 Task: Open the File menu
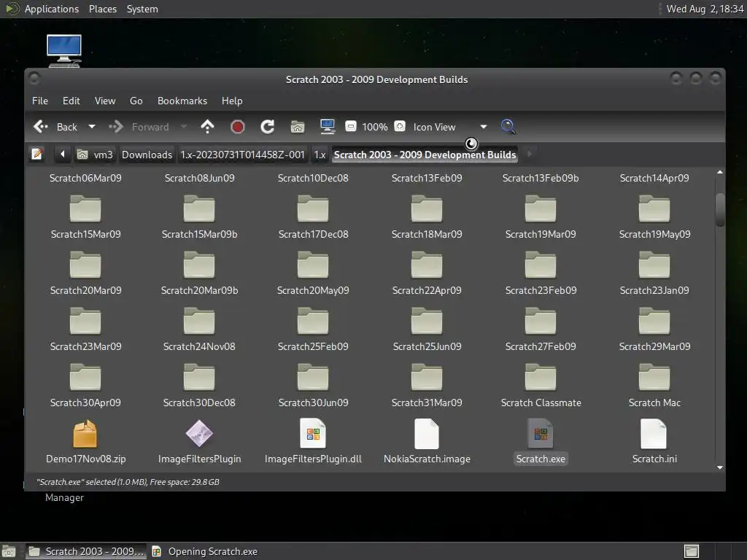point(40,101)
